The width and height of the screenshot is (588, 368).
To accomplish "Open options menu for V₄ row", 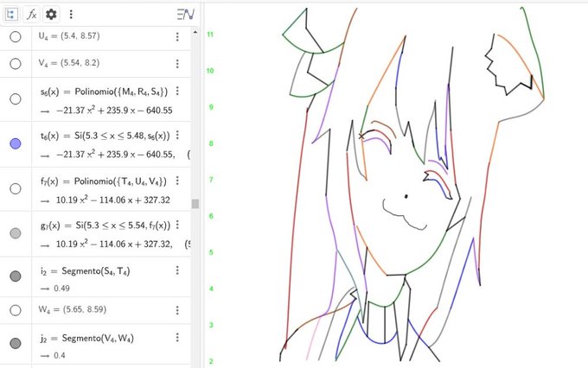I will (177, 64).
